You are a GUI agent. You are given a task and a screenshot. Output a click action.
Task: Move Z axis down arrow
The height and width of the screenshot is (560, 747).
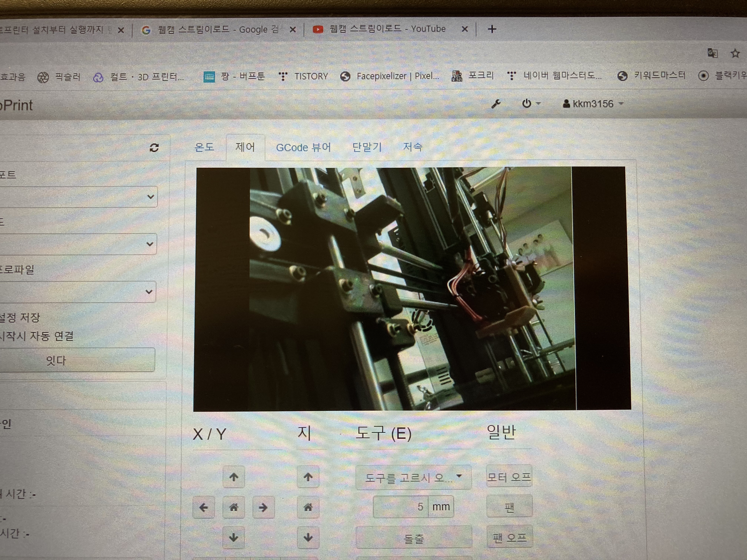click(308, 537)
